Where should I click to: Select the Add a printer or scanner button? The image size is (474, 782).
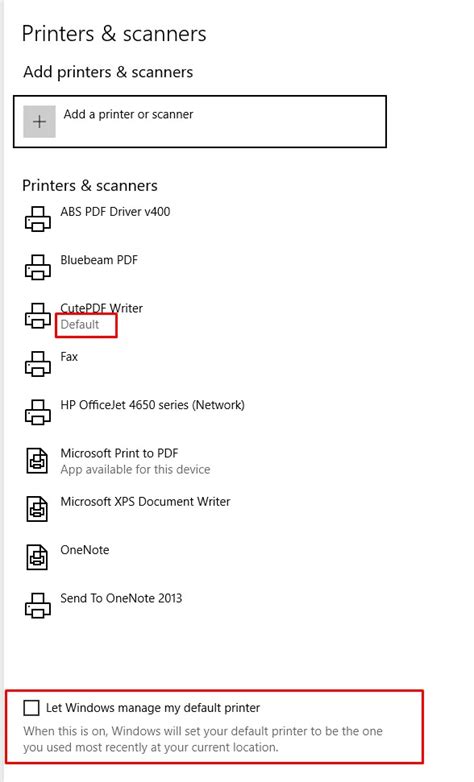[x=200, y=122]
